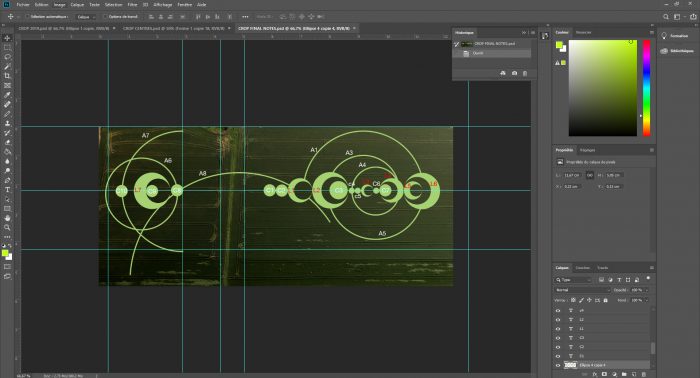Open the blend mode Normal dropdown
This screenshot has width=700, height=378.
582,290
